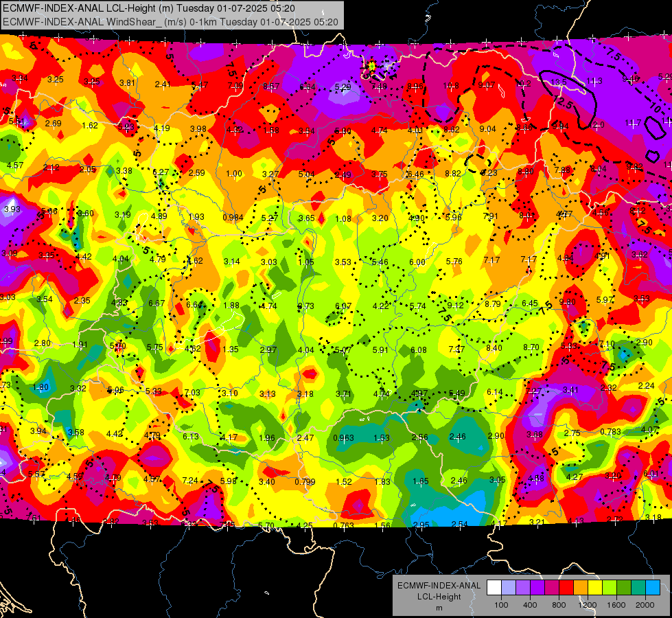Click the wind shear value 10.8

click(x=451, y=86)
